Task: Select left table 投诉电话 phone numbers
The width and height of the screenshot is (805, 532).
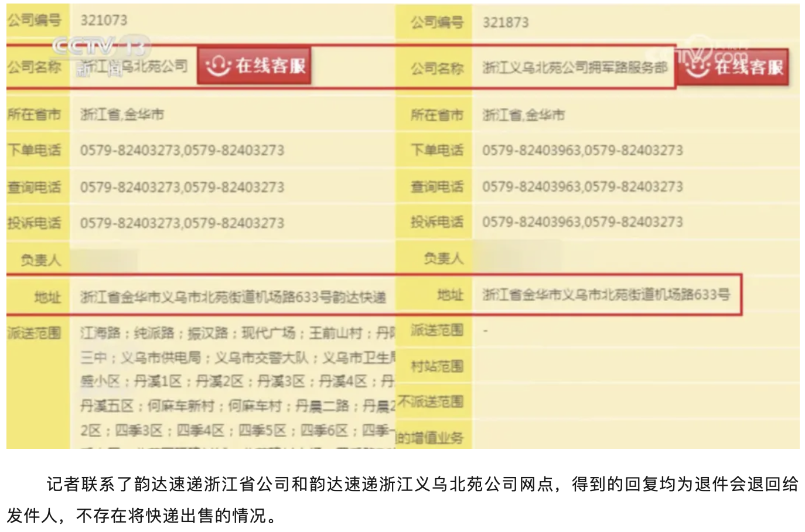Action: click(182, 223)
